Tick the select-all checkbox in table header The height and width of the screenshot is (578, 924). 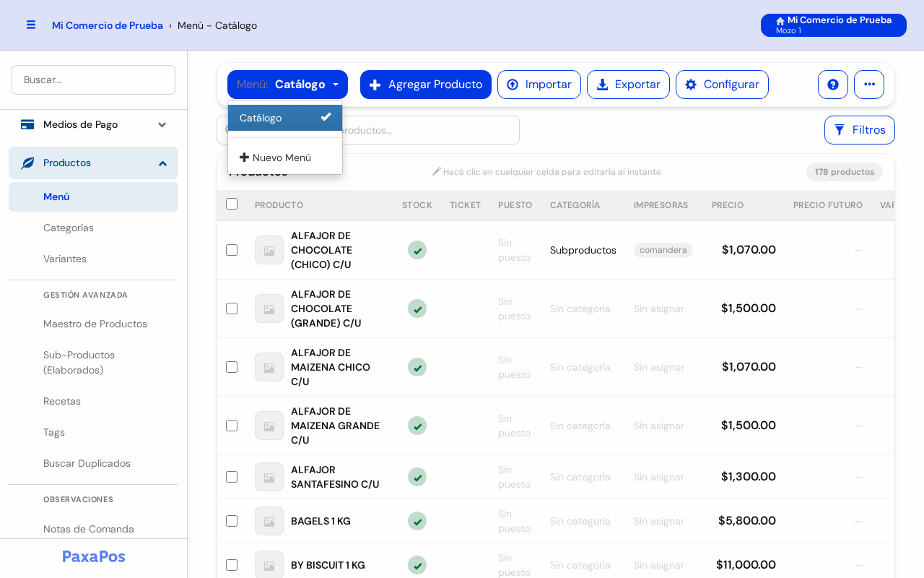(x=232, y=204)
